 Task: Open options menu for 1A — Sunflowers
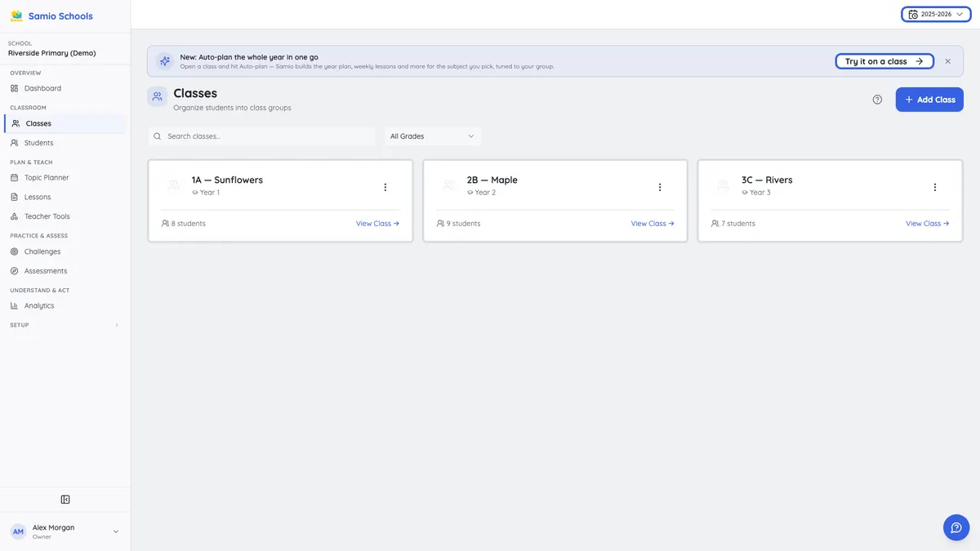[x=385, y=187]
